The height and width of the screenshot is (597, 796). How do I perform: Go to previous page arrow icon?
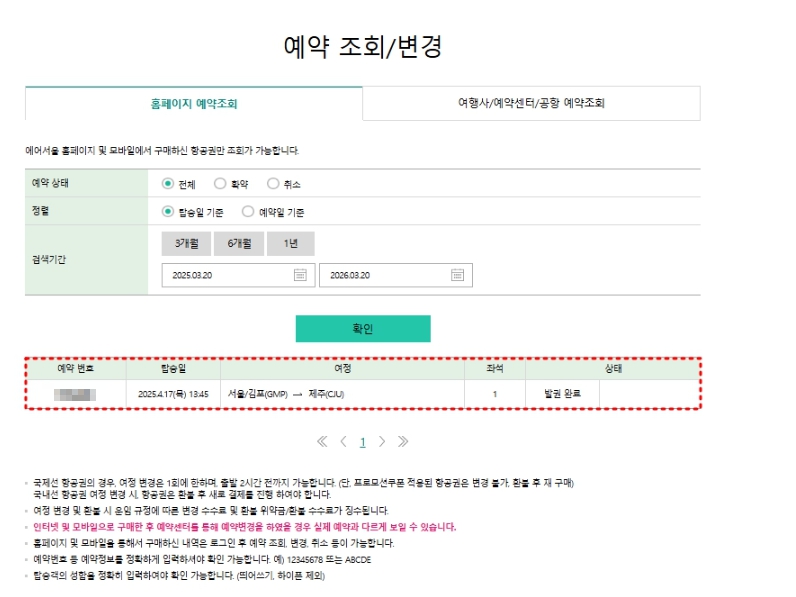(x=344, y=442)
